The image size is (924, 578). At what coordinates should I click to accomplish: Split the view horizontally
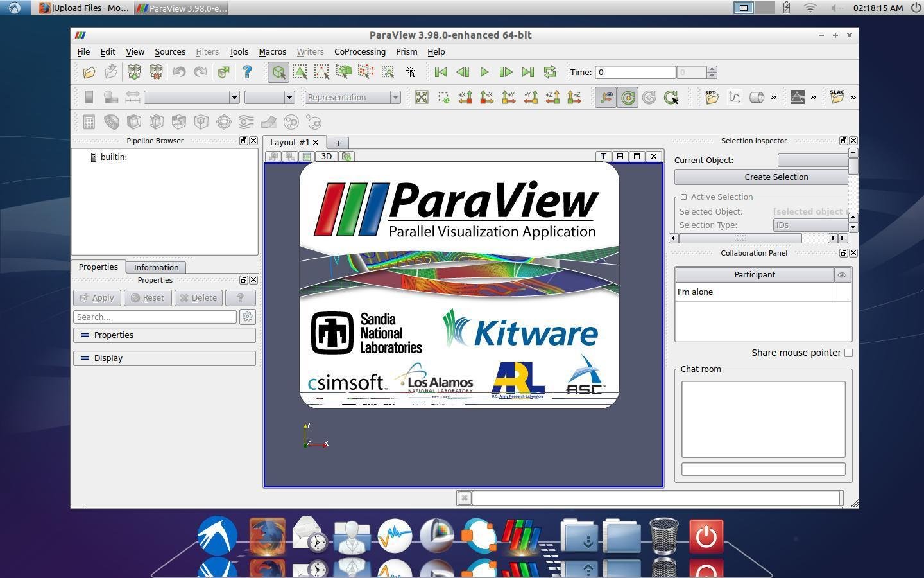click(x=603, y=156)
